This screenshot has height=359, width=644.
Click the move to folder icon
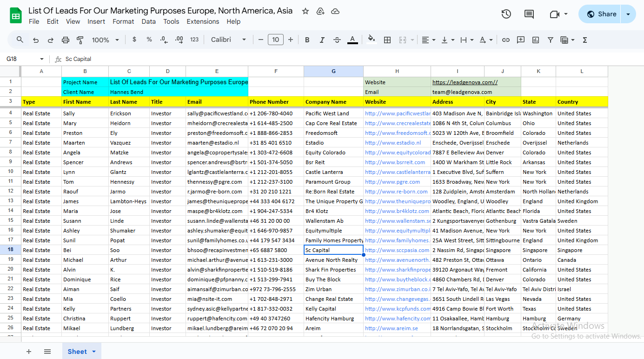(x=320, y=11)
